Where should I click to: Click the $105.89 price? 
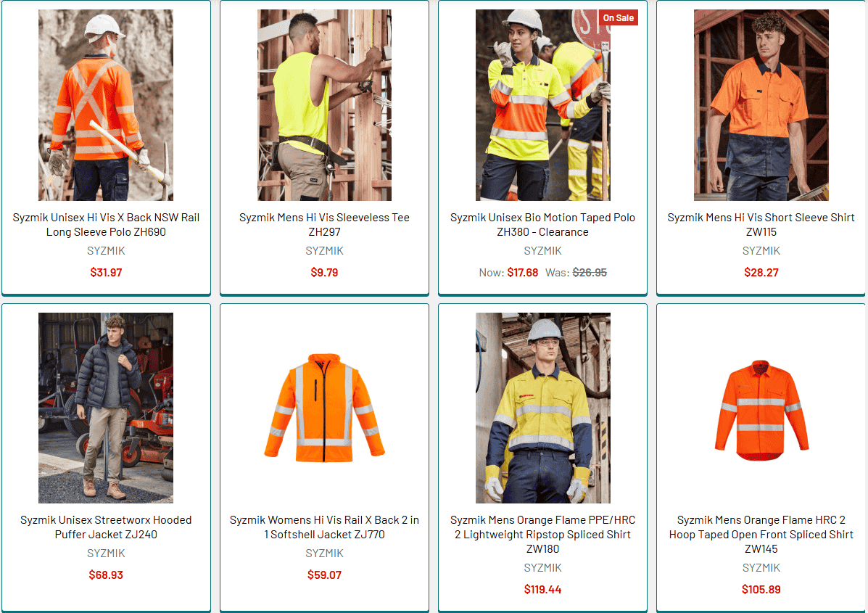[x=761, y=589]
